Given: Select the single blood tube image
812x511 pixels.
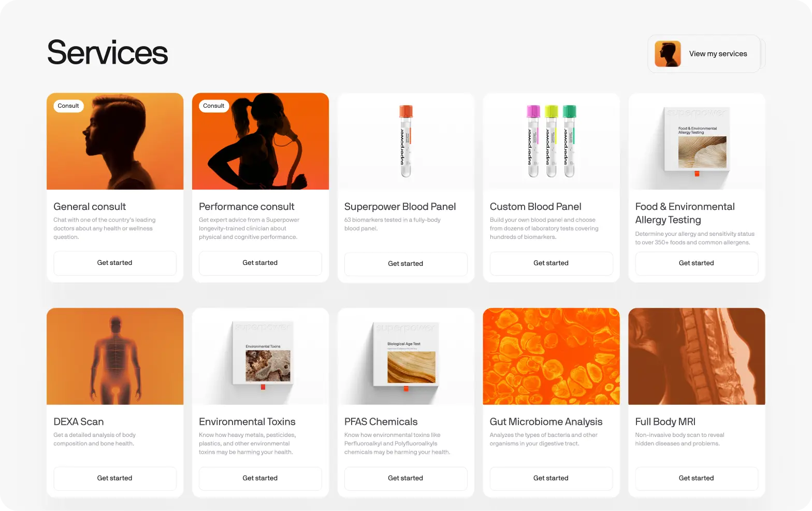Looking at the screenshot, I should 406,141.
